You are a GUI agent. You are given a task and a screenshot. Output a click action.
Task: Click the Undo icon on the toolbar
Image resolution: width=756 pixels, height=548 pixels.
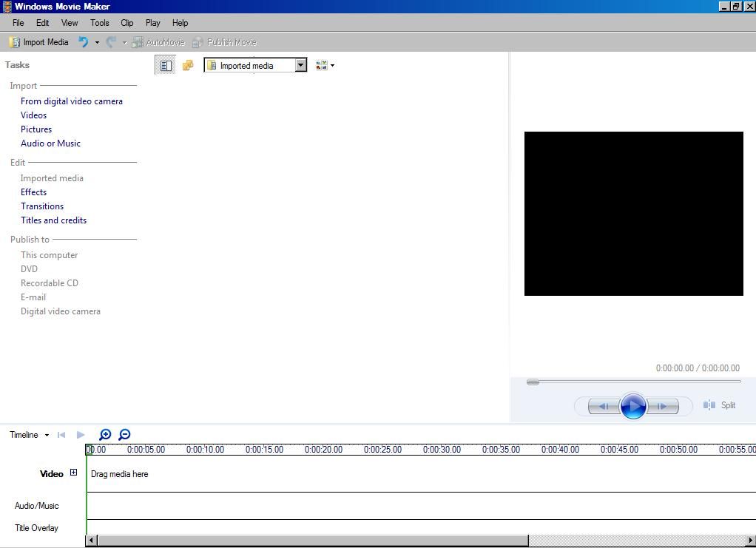click(84, 42)
